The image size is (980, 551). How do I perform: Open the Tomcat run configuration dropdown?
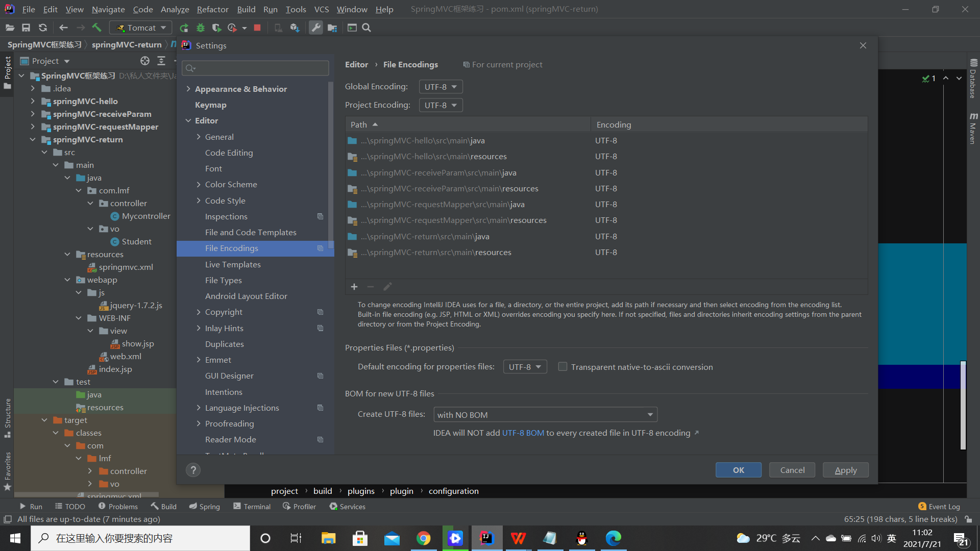(141, 28)
